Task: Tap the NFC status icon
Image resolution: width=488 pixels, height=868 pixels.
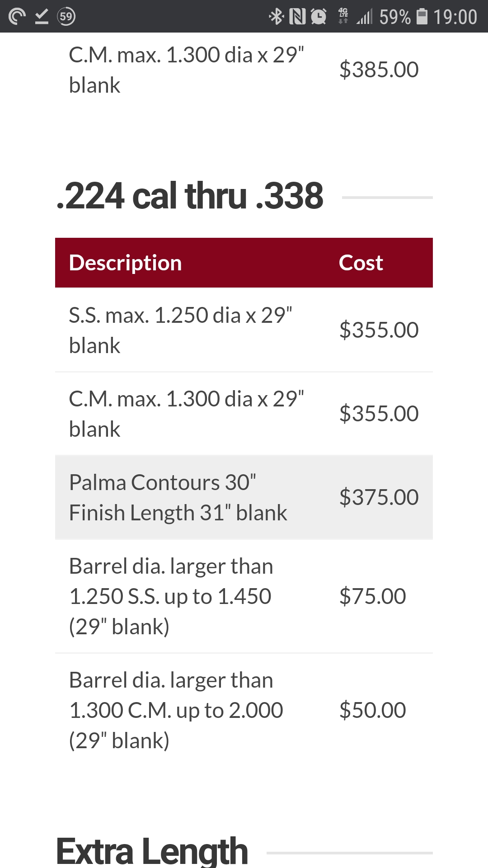Action: click(297, 17)
